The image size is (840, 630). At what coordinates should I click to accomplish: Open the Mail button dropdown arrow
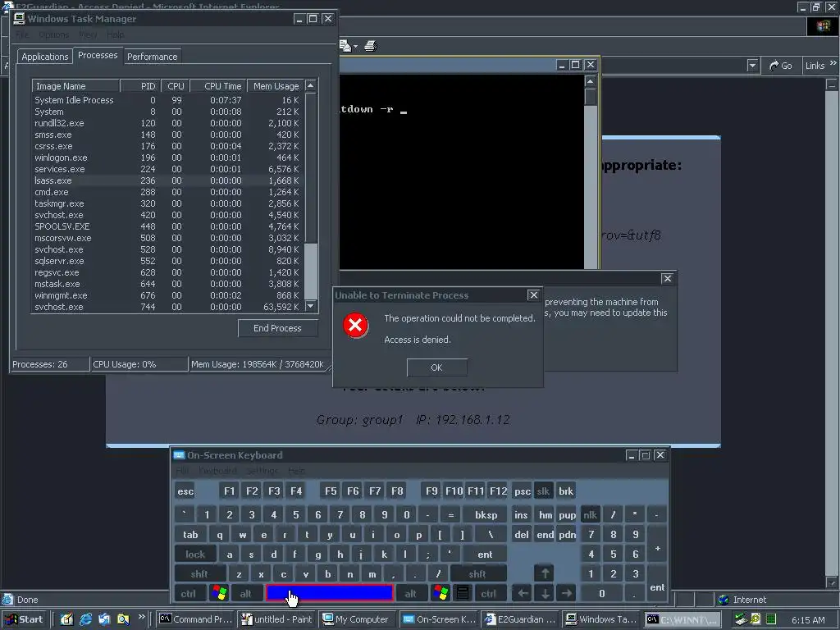(x=355, y=47)
